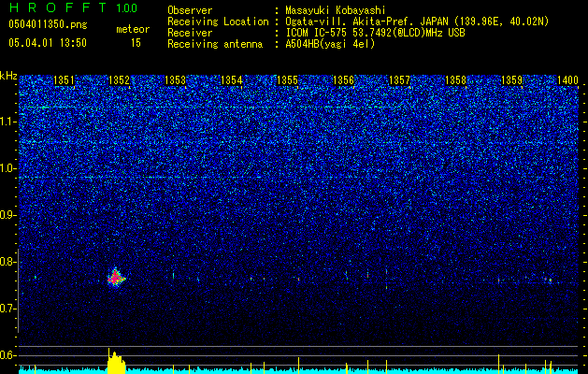Click the 1357 time axis marker

tap(400, 80)
